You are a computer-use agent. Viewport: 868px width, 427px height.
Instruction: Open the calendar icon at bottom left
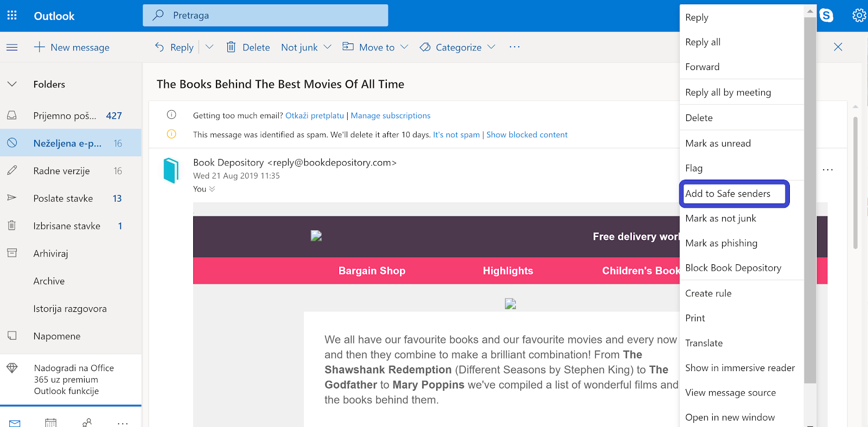click(50, 422)
